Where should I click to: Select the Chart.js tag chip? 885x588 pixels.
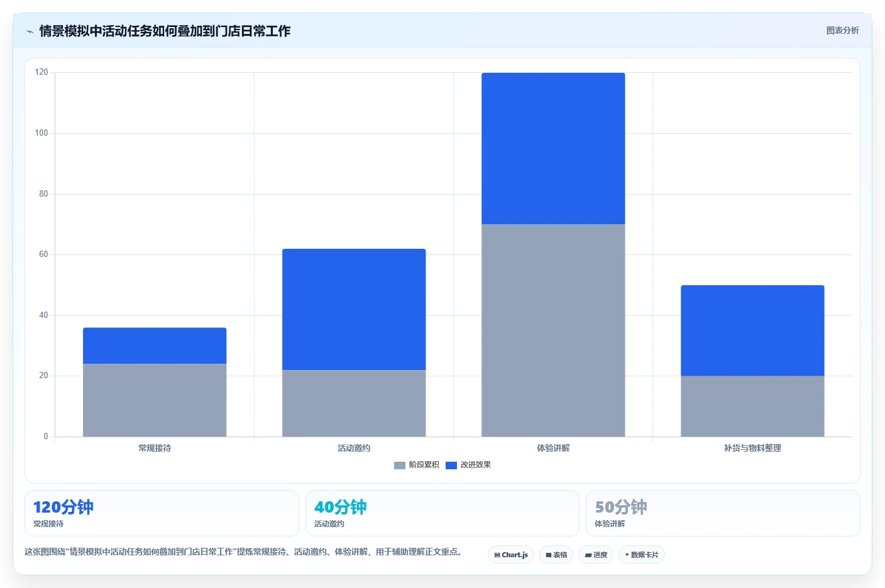pos(511,555)
